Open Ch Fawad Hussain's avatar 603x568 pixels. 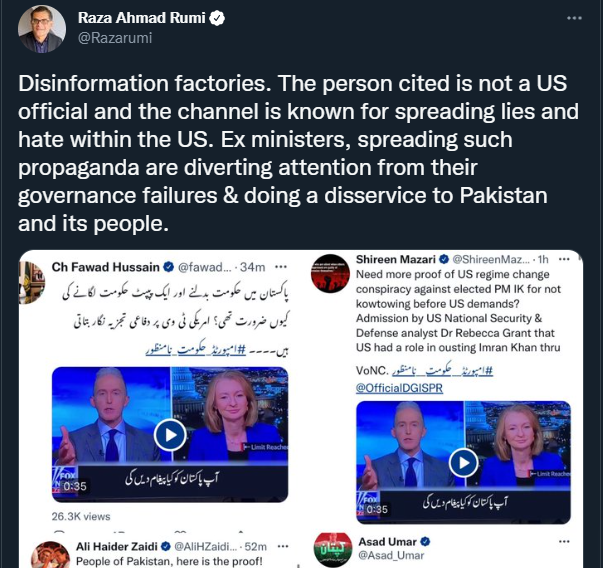point(32,283)
